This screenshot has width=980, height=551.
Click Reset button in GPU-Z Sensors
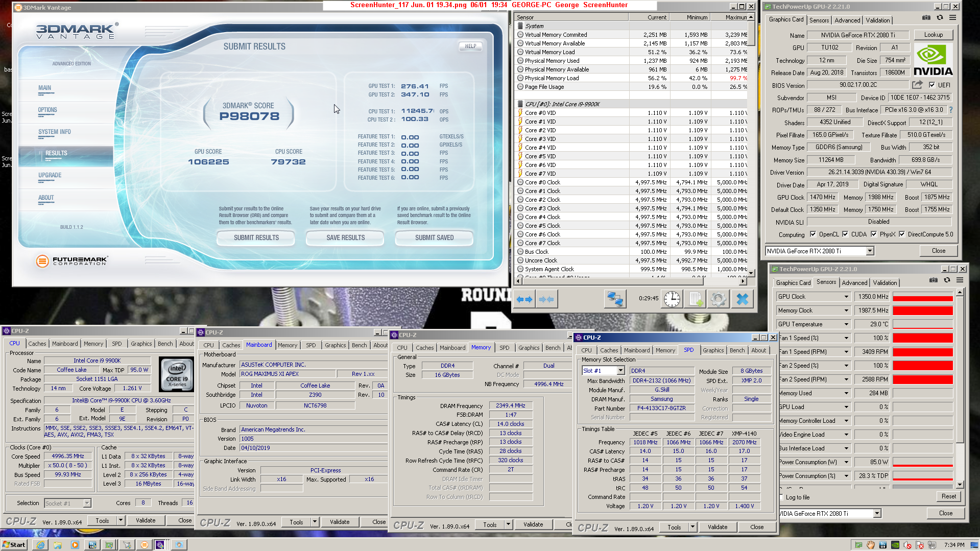tap(948, 496)
